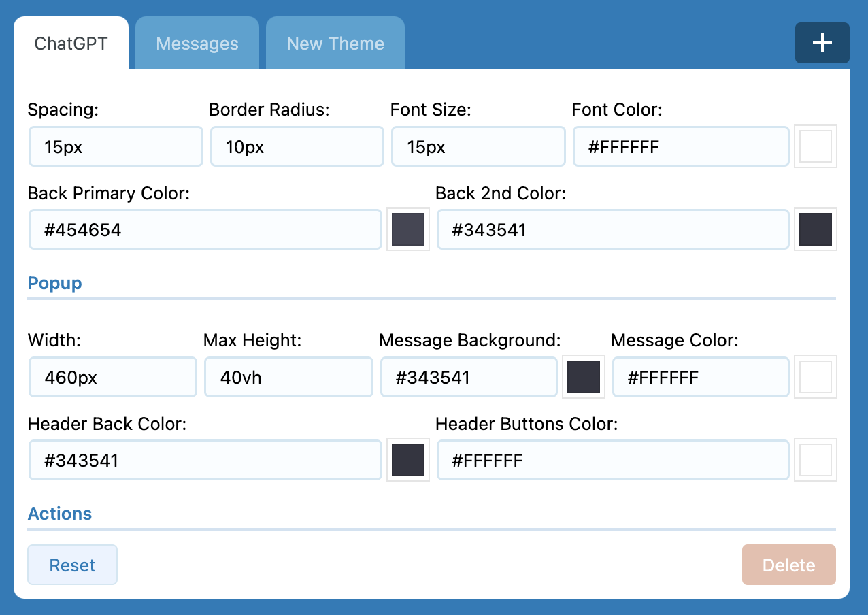Click the Header Back Color swatch

coord(407,460)
